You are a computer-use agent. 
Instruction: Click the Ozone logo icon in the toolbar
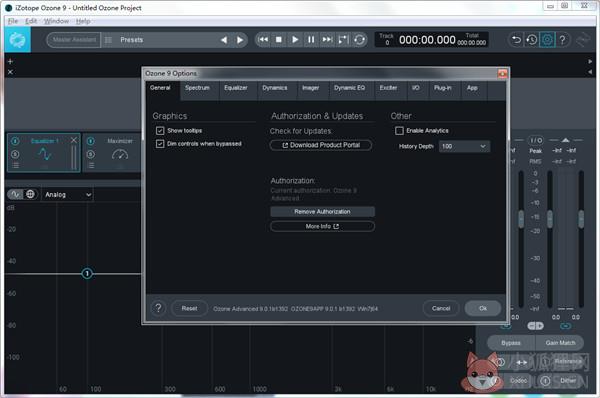point(18,39)
